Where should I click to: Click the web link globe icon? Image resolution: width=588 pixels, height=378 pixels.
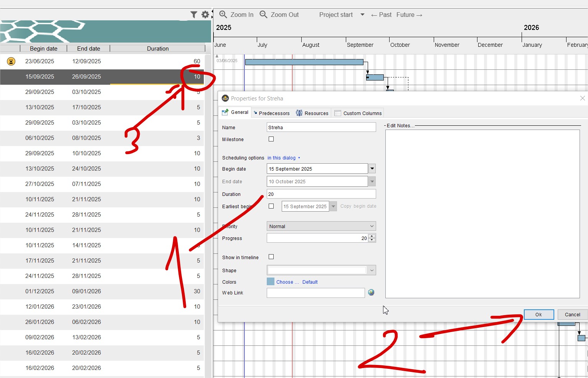coord(371,293)
